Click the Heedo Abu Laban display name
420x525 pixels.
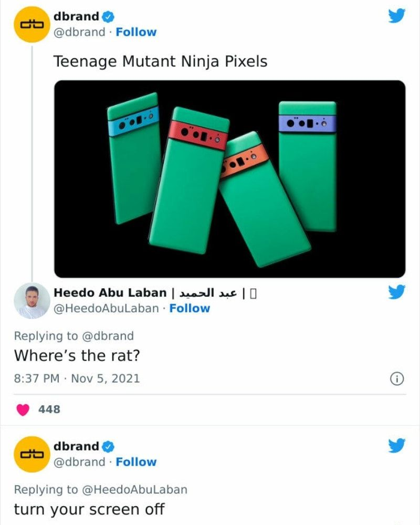(110, 292)
